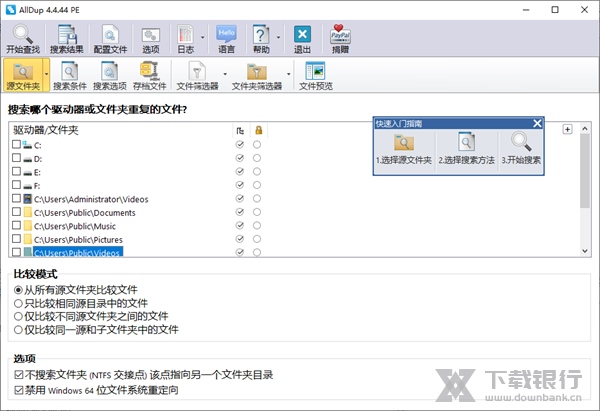Click the lock column header icon
The image size is (600, 411).
point(259,130)
